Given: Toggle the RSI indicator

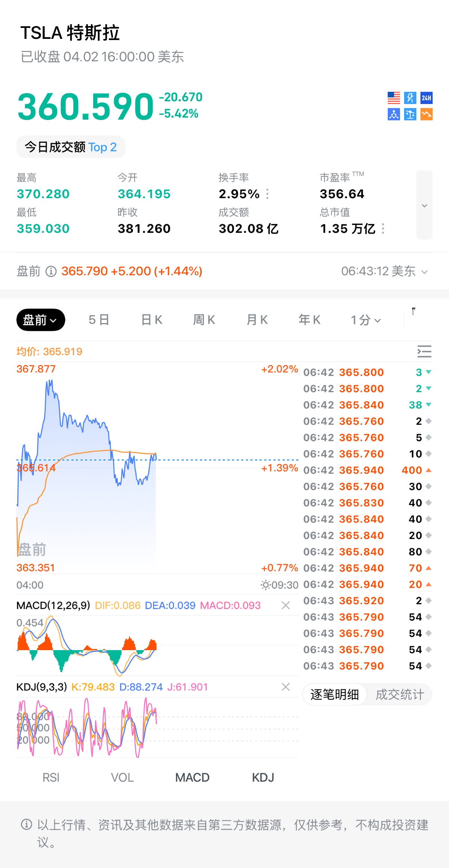Looking at the screenshot, I should tap(51, 778).
